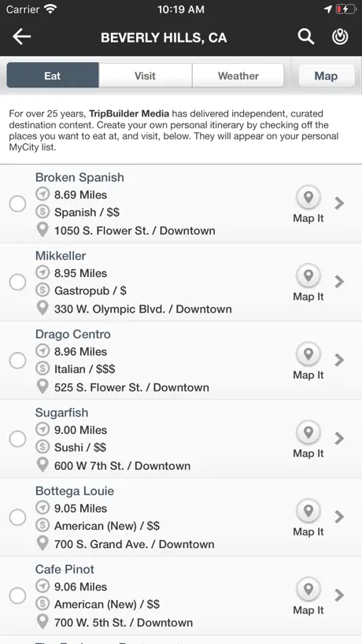
Task: Open search with the magnifier icon
Action: pos(306,37)
